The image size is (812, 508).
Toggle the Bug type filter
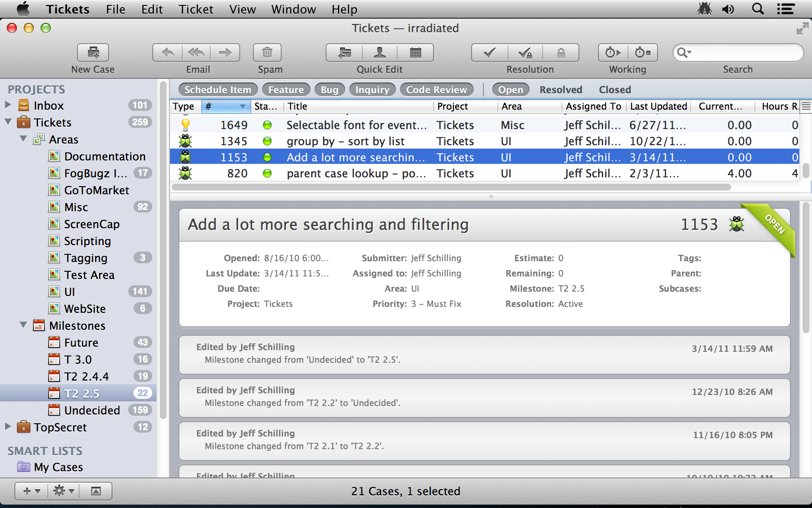(329, 90)
